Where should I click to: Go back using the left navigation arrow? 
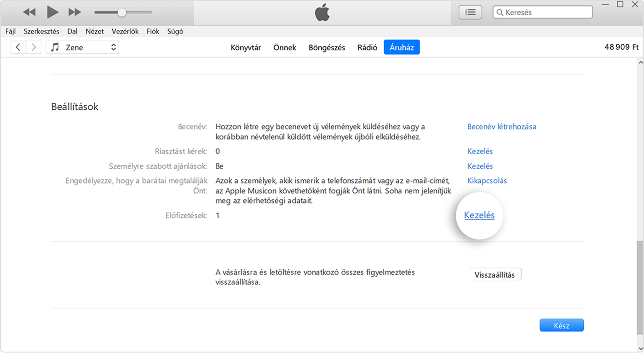17,47
